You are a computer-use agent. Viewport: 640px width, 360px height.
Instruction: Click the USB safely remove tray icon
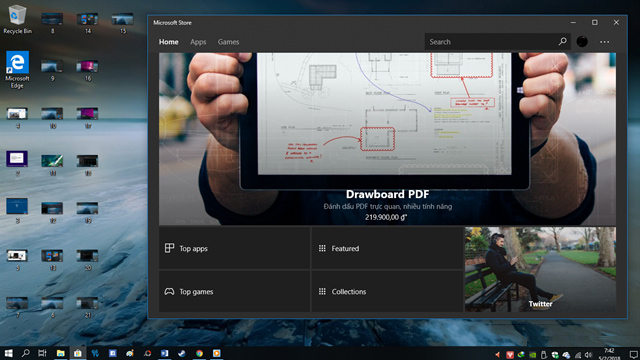[x=544, y=355]
